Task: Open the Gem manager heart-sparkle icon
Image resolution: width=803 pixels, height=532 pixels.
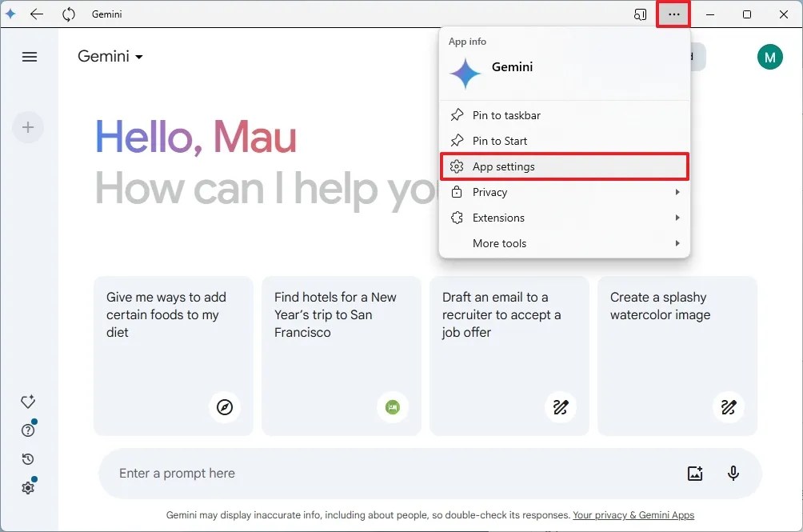Action: (28, 402)
